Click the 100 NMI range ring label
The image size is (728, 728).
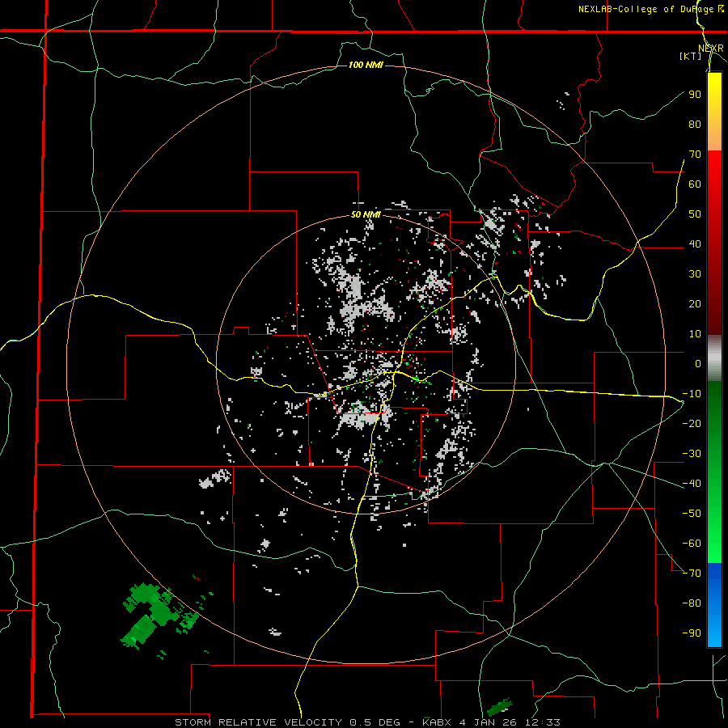(x=366, y=65)
